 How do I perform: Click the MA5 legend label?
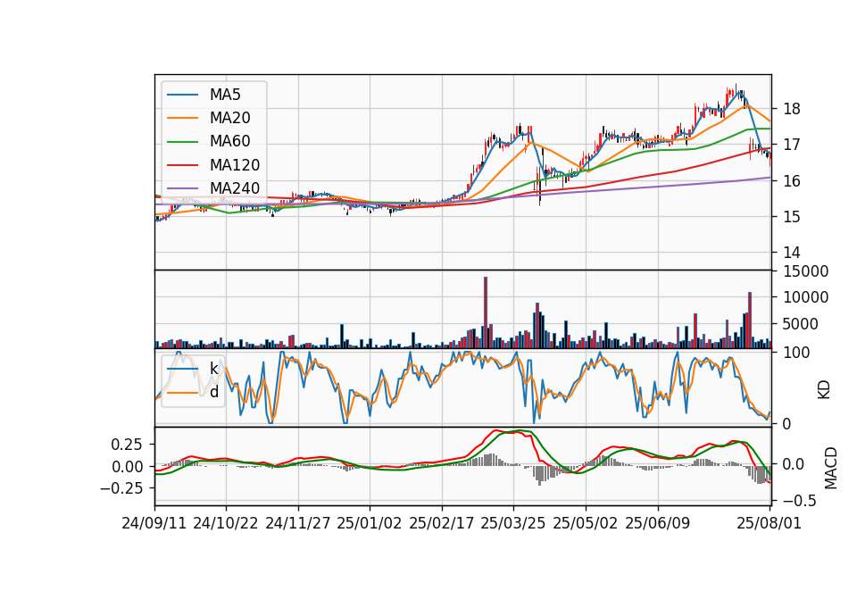(225, 95)
